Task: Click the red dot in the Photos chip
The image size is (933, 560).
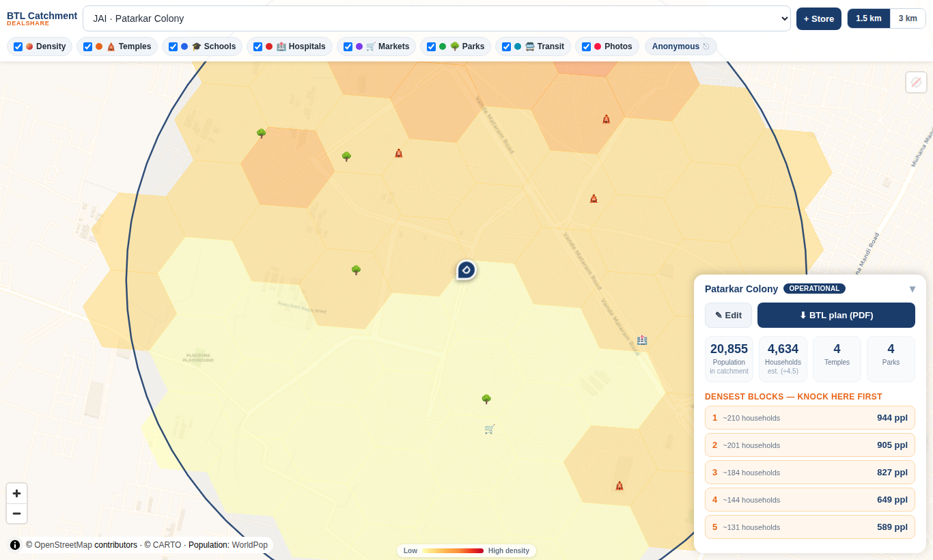Action: [x=598, y=46]
